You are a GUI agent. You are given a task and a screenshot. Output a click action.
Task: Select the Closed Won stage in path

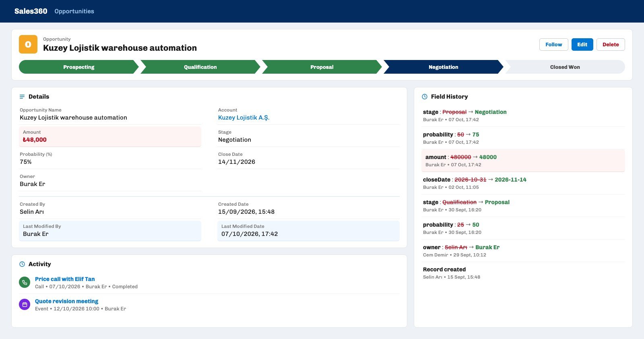[x=565, y=67]
